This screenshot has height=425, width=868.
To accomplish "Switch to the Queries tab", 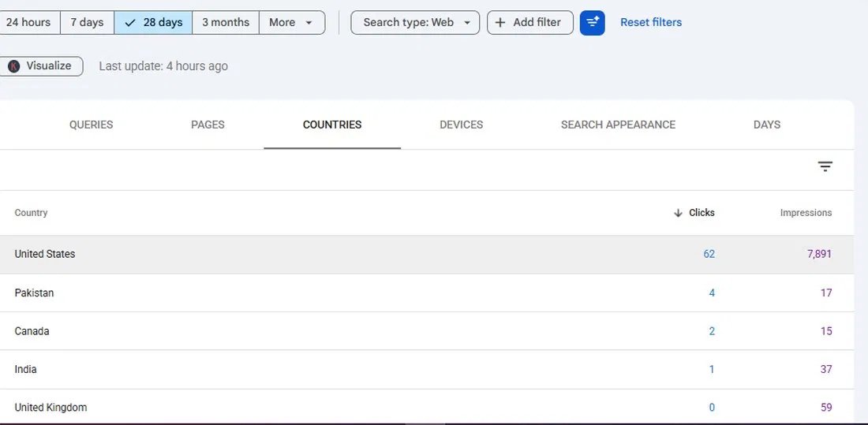I will pos(91,125).
